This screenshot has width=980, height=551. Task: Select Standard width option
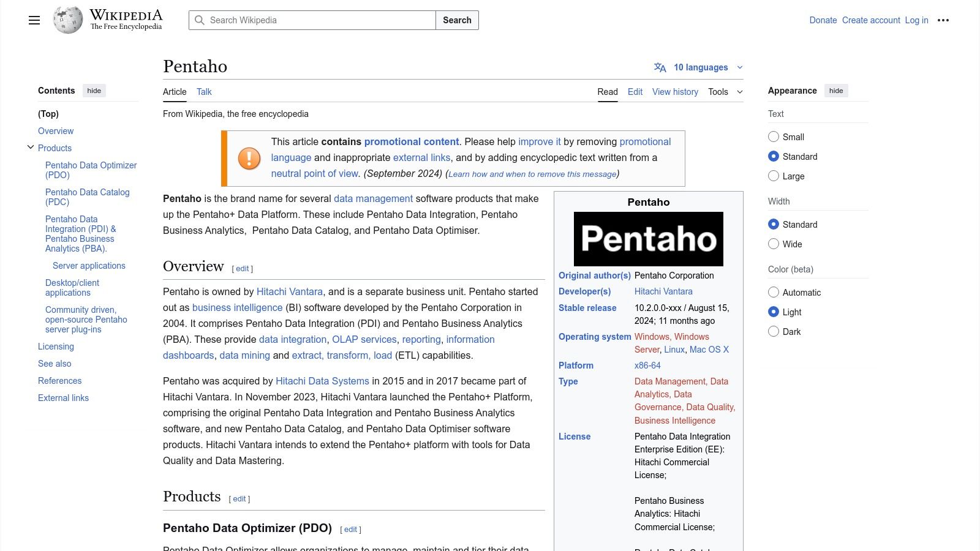774,224
